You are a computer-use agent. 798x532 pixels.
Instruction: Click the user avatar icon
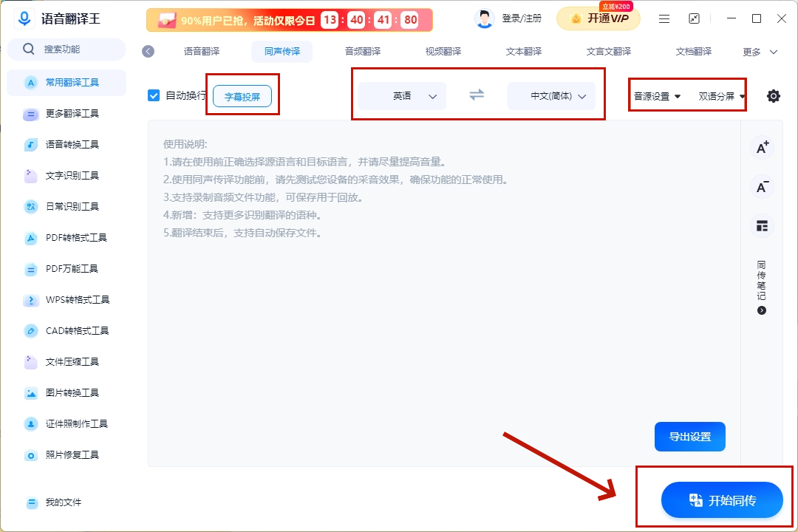pos(484,18)
